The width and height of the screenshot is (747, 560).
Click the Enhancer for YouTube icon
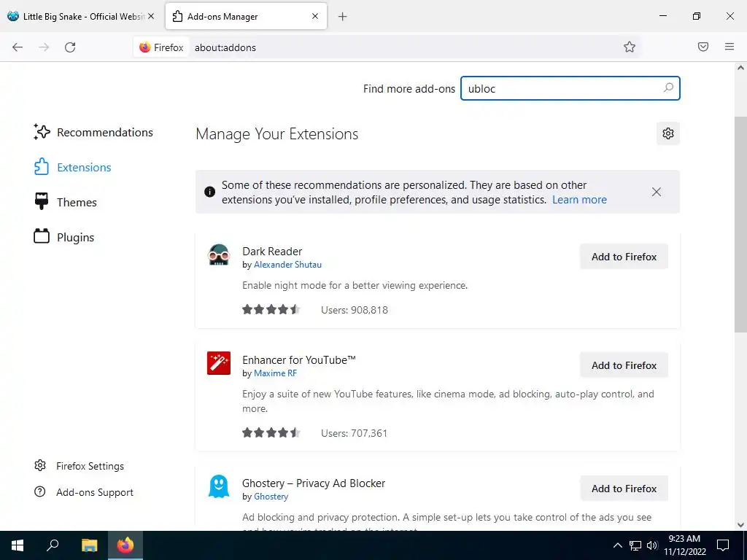[219, 363]
